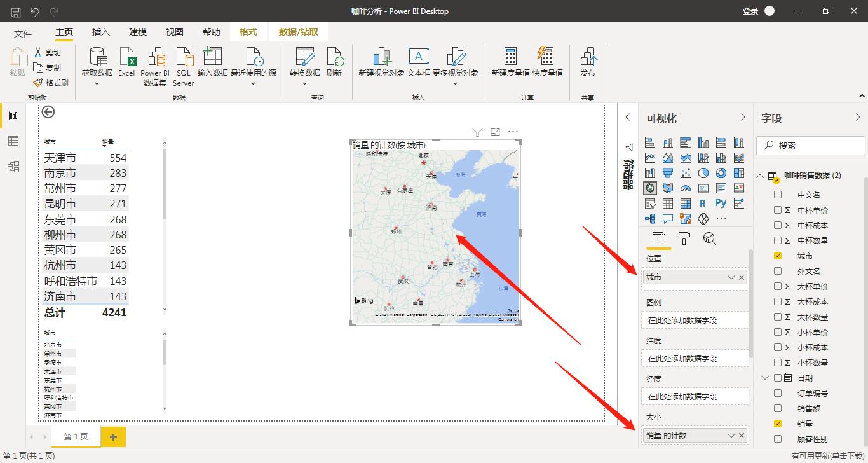
Task: Select the Pie chart visualization icon
Action: point(703,173)
